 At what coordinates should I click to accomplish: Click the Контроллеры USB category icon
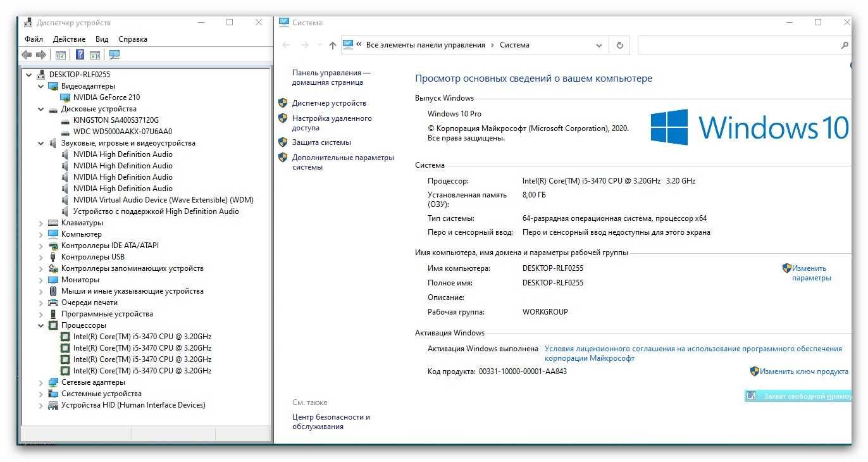(x=53, y=257)
